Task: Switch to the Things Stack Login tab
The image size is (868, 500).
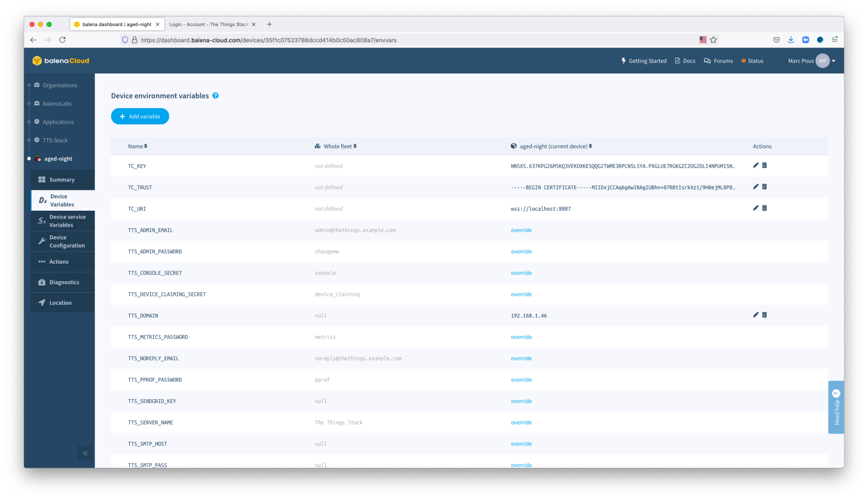Action: (208, 24)
